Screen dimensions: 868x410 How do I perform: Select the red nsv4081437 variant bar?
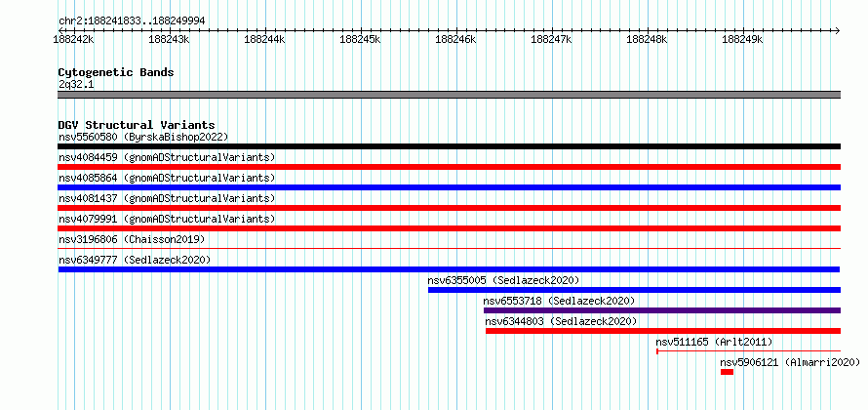click(x=450, y=208)
